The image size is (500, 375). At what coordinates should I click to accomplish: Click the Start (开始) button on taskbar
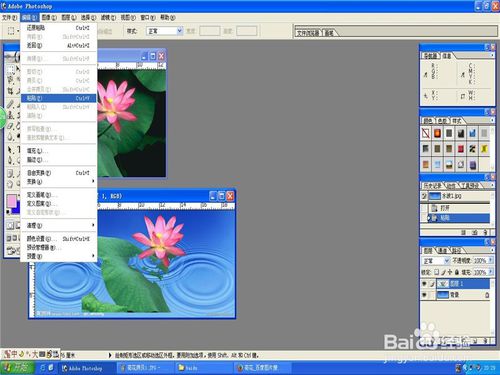coord(17,368)
